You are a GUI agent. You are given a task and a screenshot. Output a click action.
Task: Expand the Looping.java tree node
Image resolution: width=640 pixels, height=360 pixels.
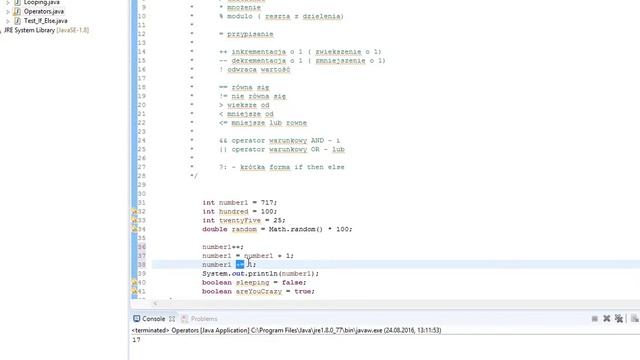point(8,2)
